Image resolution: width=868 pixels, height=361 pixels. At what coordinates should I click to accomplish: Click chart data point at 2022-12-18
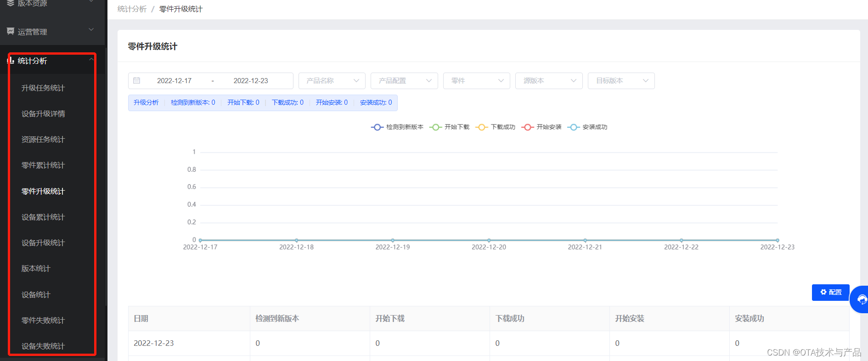pyautogui.click(x=297, y=240)
